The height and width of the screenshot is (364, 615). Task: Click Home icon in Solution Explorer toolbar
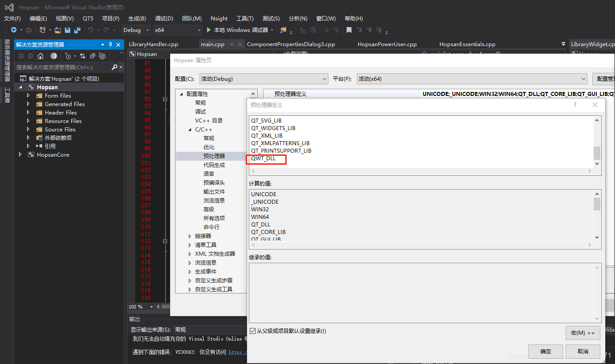coord(40,56)
